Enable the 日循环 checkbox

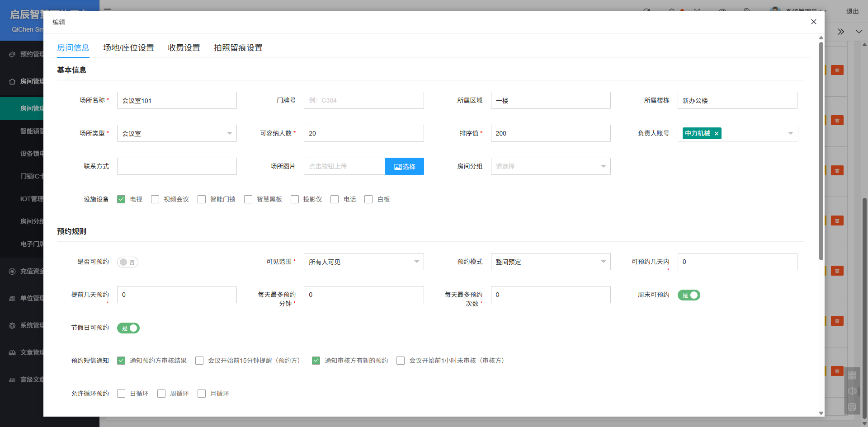click(x=121, y=394)
